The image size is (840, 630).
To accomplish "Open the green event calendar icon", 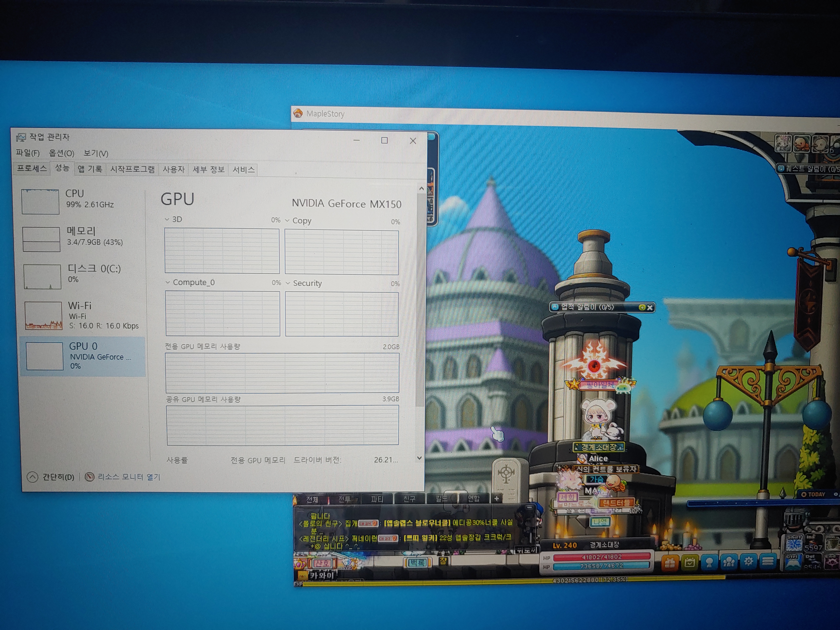I will tap(689, 562).
